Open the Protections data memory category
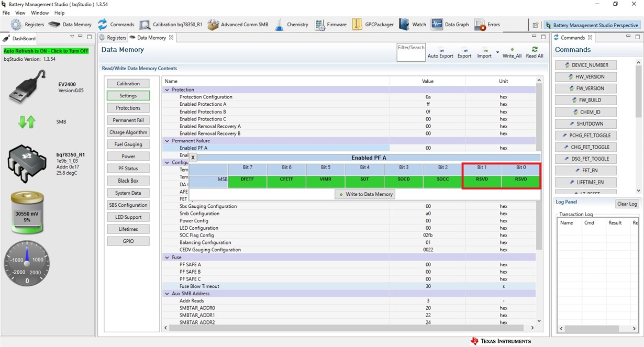The height and width of the screenshot is (347, 644). 128,108
